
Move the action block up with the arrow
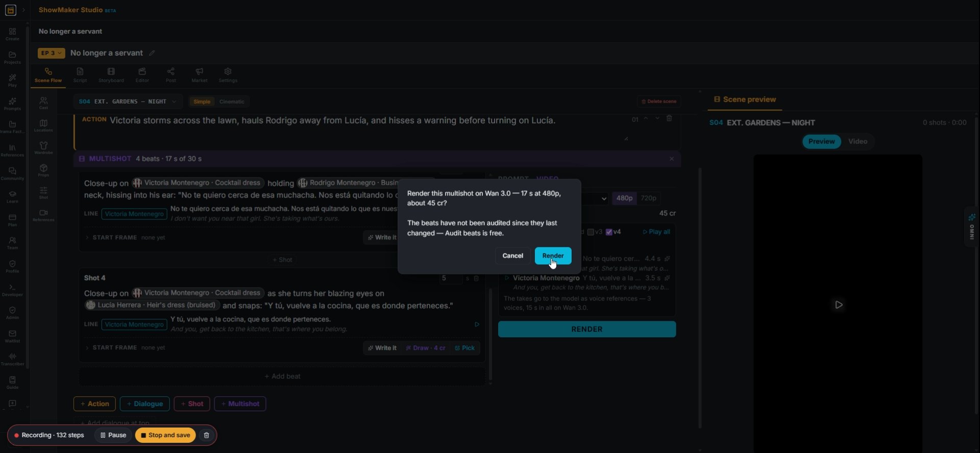646,119
